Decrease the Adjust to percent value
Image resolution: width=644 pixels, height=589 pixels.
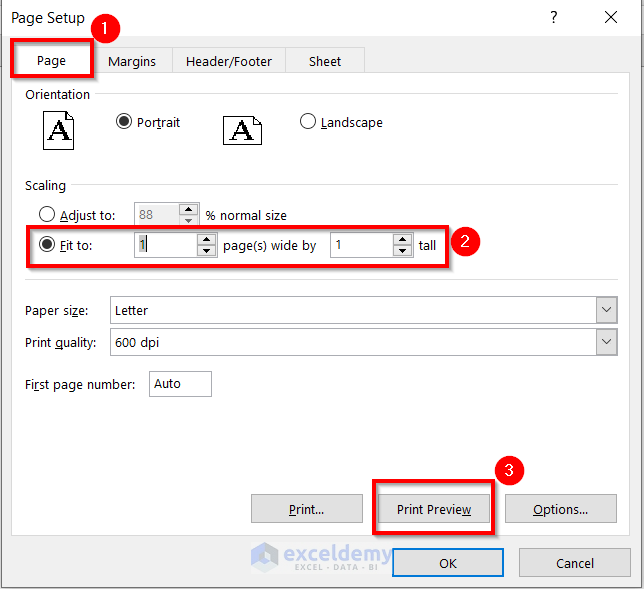click(189, 219)
